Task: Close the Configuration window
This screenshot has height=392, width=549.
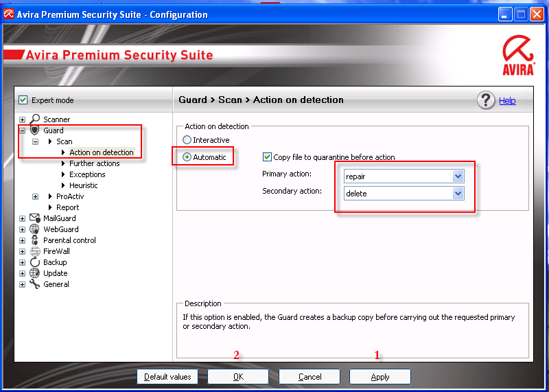Action: (x=537, y=14)
